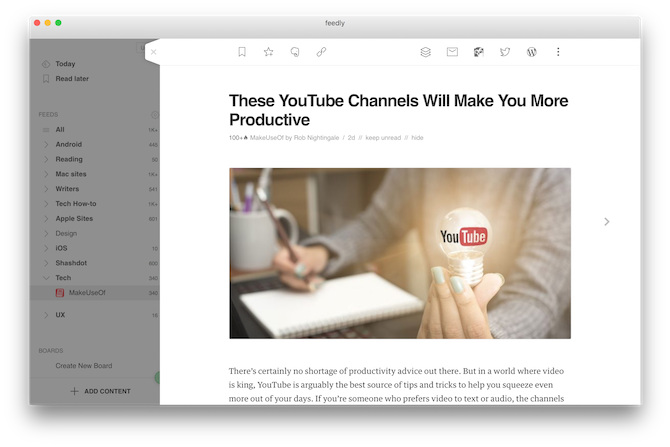The width and height of the screenshot is (670, 447).
Task: Open MakeUseOf by Rob Nightingale source link
Action: coord(294,138)
